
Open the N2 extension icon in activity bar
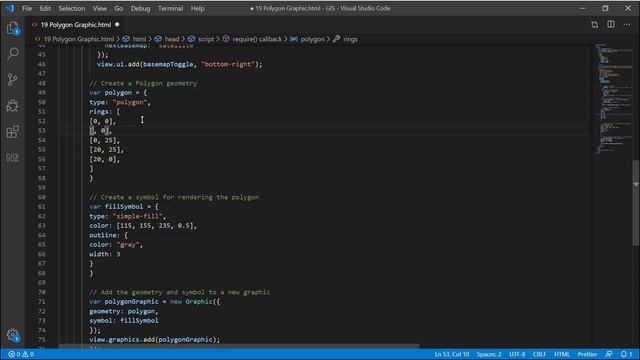[x=13, y=158]
